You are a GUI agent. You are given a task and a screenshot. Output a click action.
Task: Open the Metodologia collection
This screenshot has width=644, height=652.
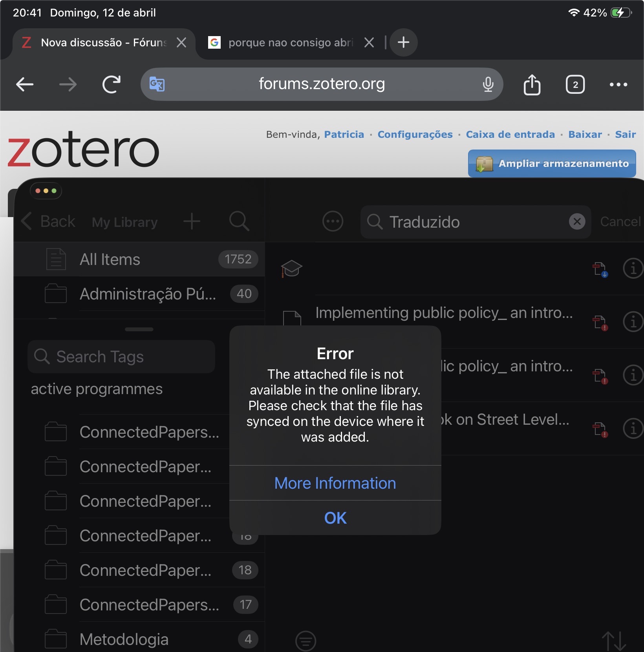point(139,639)
